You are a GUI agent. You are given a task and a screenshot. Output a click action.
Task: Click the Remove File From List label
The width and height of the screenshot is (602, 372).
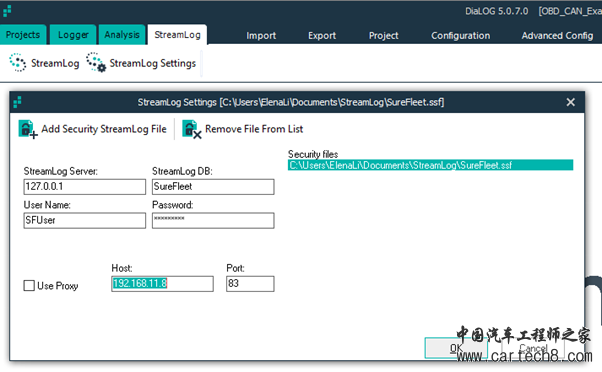(254, 129)
